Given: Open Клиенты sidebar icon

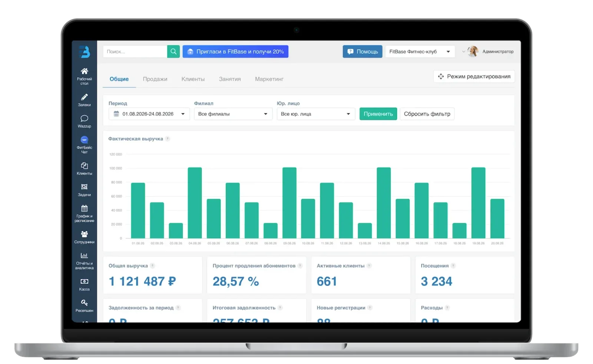Looking at the screenshot, I should pos(85,166).
